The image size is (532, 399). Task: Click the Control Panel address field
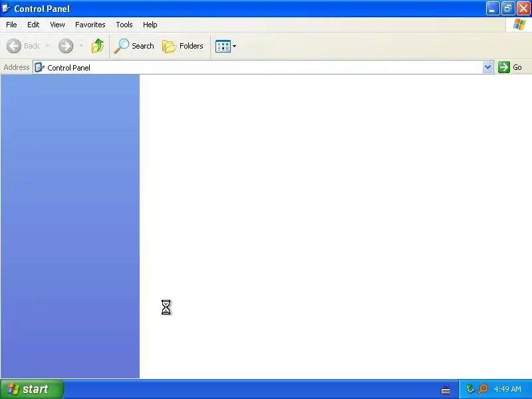[263, 68]
